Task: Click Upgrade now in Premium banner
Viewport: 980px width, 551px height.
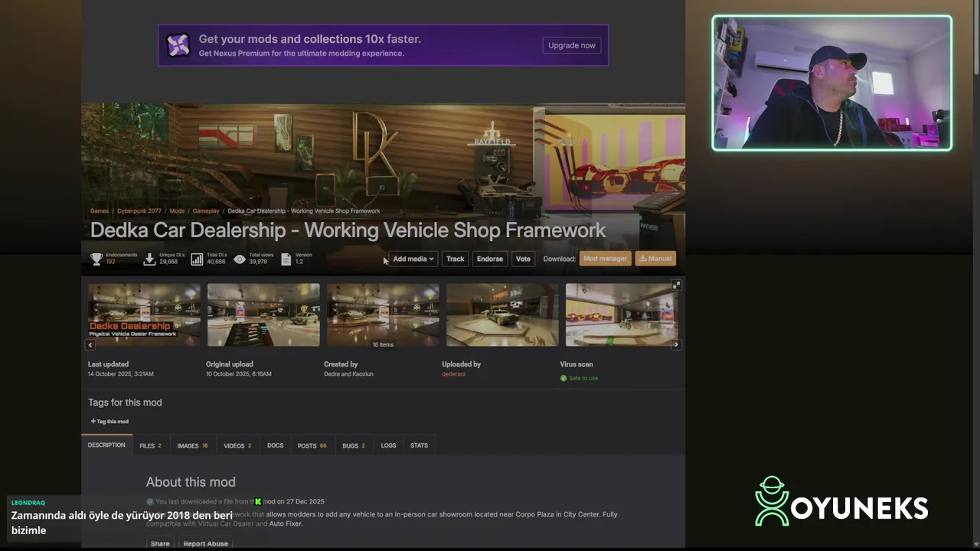Action: coord(572,45)
